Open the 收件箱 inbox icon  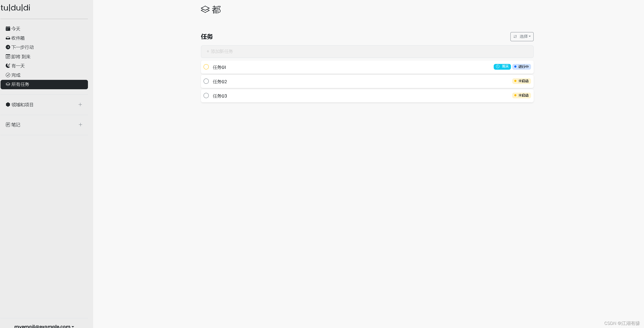[8, 38]
